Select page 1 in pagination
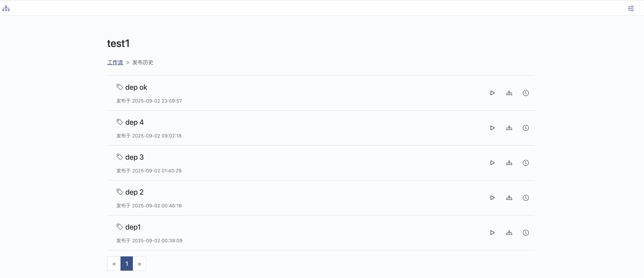Screen dimensions: 644x278 point(127,264)
